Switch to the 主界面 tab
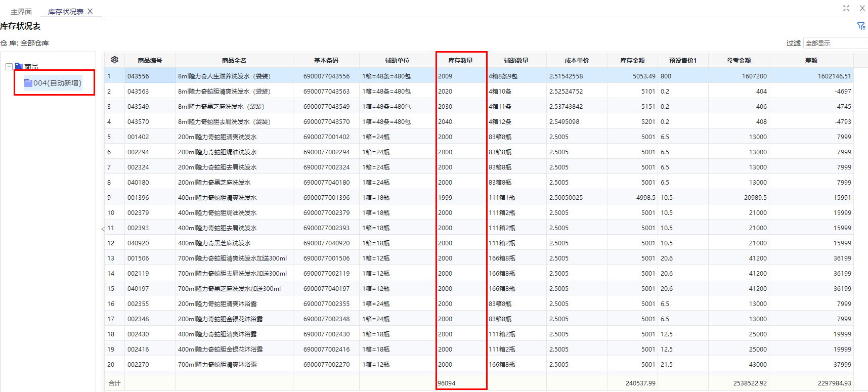Screen dimensions: 868x392 coord(21,11)
